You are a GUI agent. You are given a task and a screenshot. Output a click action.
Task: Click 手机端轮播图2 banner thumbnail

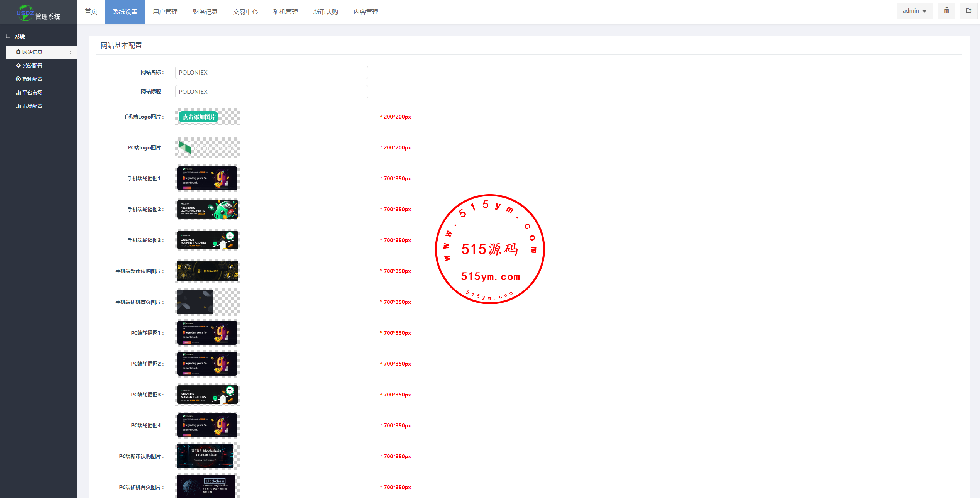coord(207,209)
